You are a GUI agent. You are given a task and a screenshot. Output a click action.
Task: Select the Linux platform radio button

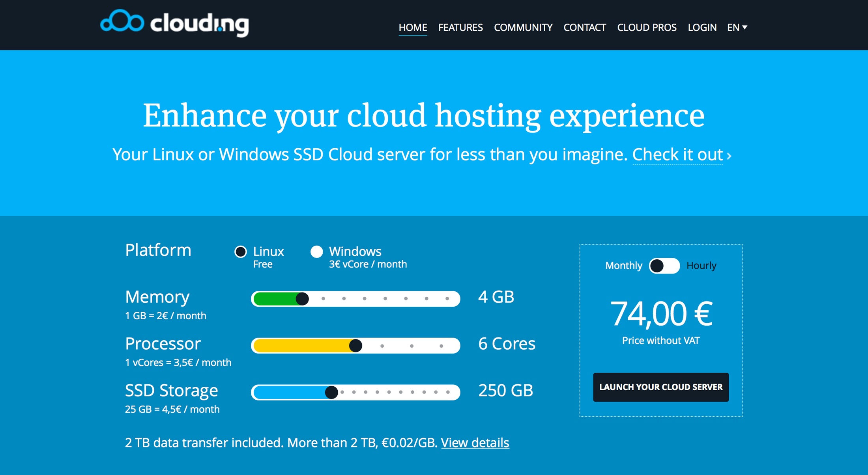(x=241, y=251)
